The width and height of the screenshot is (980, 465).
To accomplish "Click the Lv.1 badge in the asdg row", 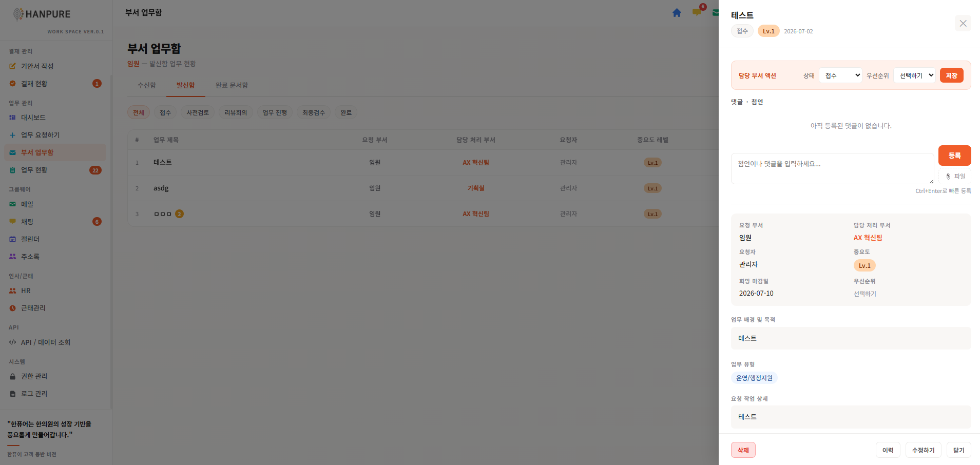I will pyautogui.click(x=652, y=188).
